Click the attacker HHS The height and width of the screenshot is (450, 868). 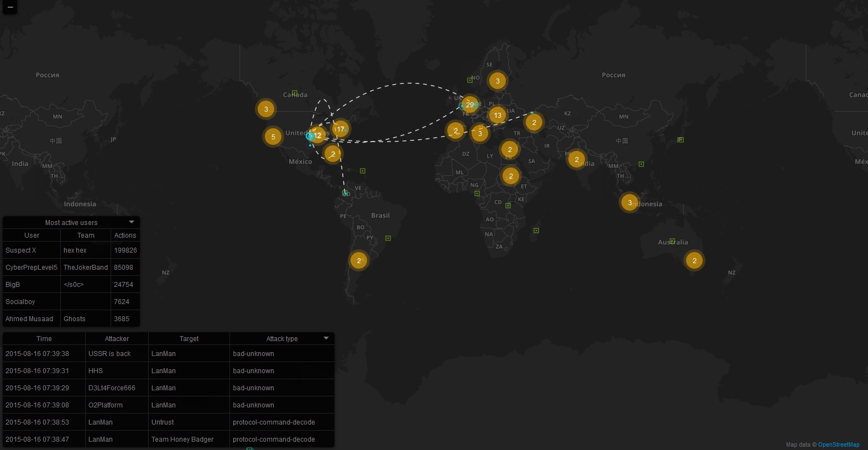pos(96,371)
